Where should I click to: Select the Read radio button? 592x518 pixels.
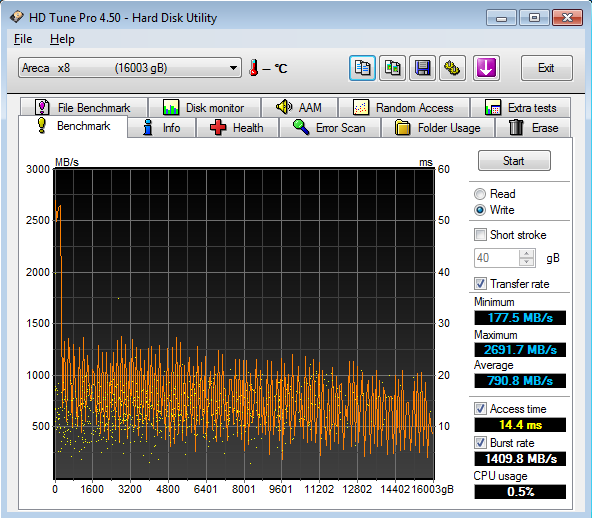coord(480,194)
